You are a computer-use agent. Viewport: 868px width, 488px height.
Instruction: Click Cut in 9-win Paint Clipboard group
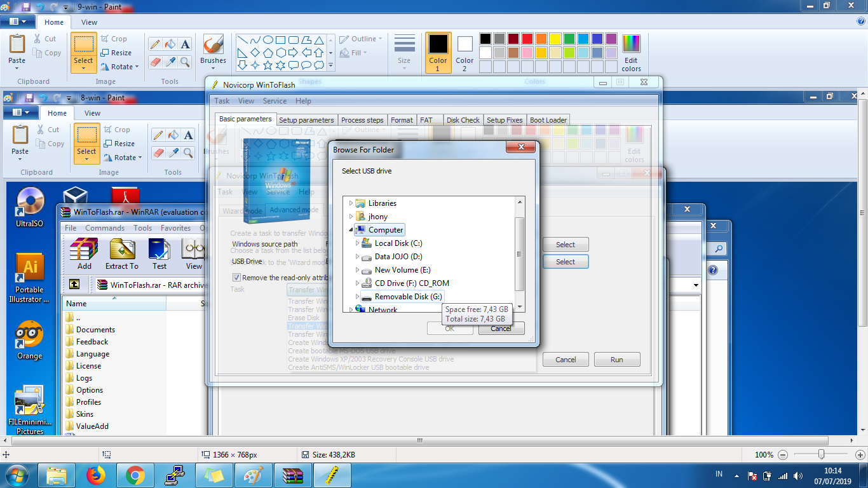coord(45,39)
